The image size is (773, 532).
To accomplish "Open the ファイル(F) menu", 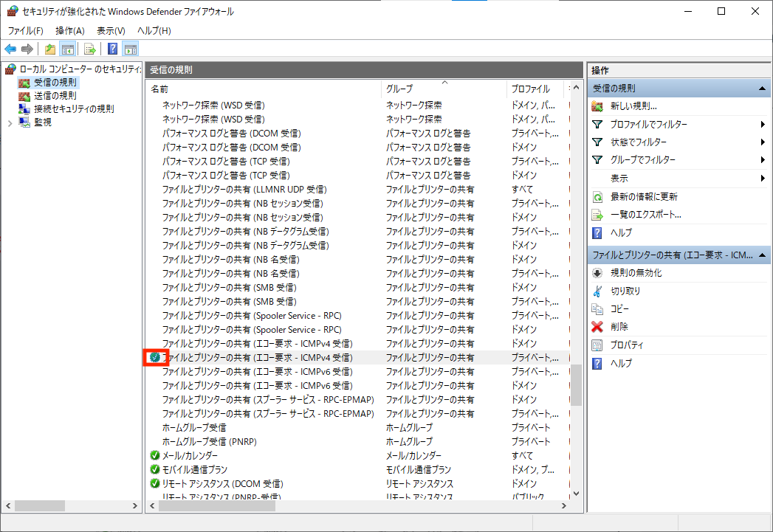I will tap(26, 30).
